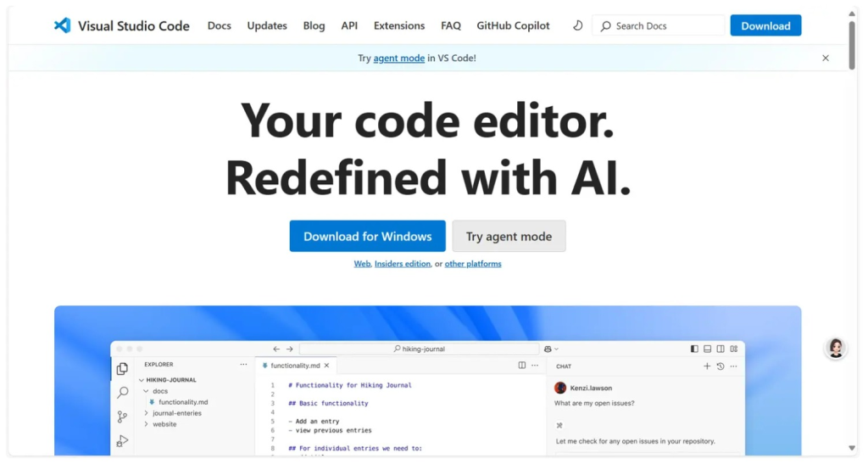This screenshot has height=464, width=868.
Task: Go to the Blog page
Action: click(x=314, y=25)
